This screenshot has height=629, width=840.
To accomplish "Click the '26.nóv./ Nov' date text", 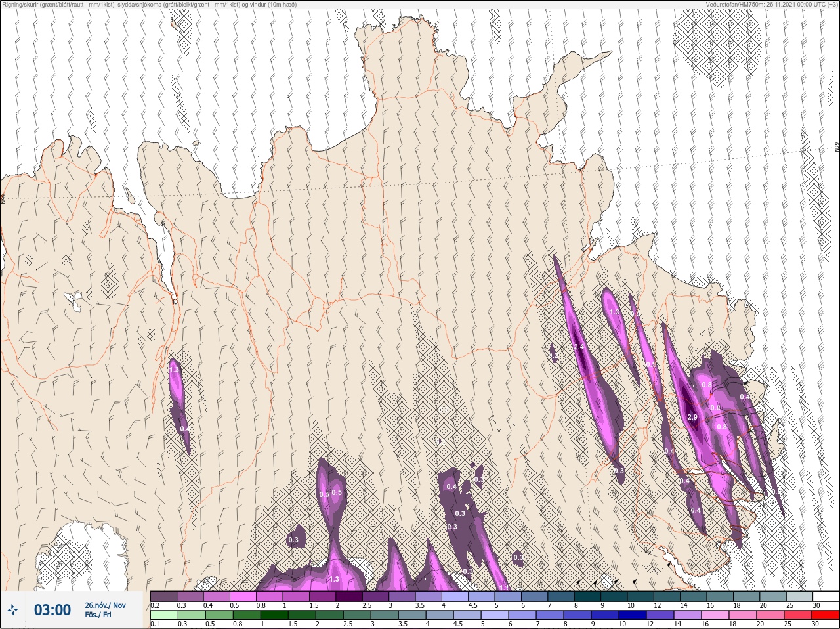I will (105, 605).
